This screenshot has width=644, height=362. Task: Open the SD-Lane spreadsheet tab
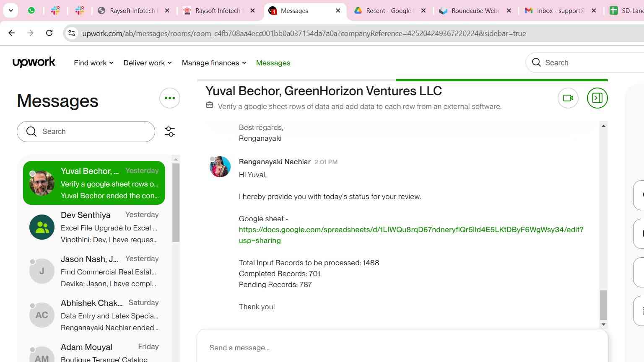click(626, 10)
